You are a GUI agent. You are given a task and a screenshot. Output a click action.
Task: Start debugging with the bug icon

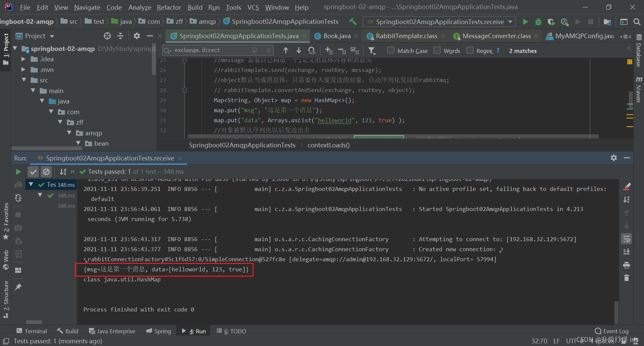coord(538,22)
